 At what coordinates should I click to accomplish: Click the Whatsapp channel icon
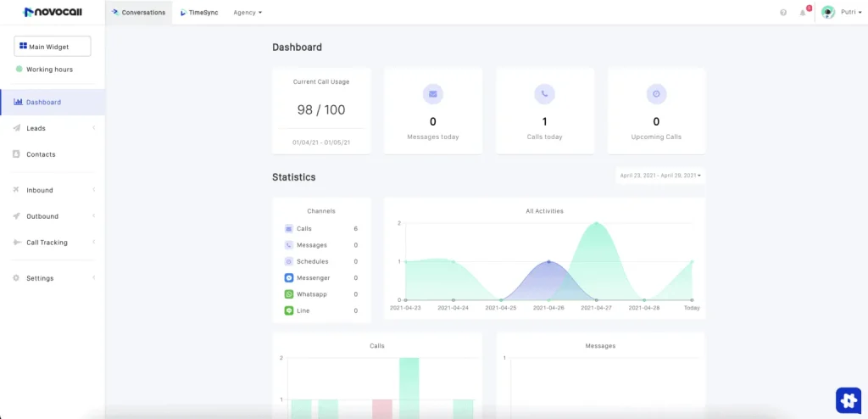tap(289, 294)
